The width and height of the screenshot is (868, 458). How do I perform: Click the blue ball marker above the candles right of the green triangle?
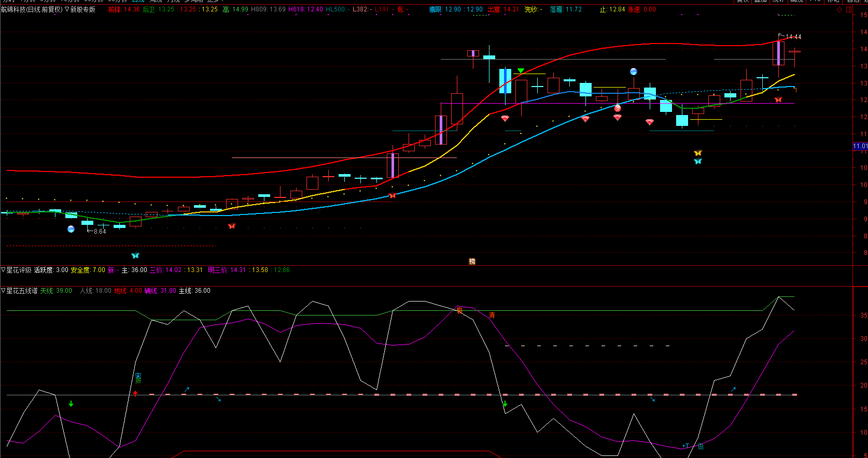tap(633, 71)
